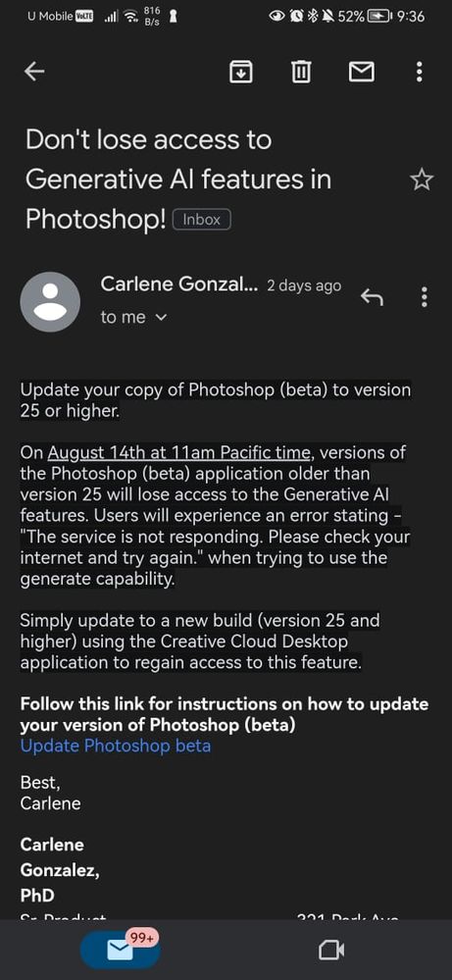Tap the battery indicator in status bar
The width and height of the screenshot is (452, 980).
coord(379,17)
